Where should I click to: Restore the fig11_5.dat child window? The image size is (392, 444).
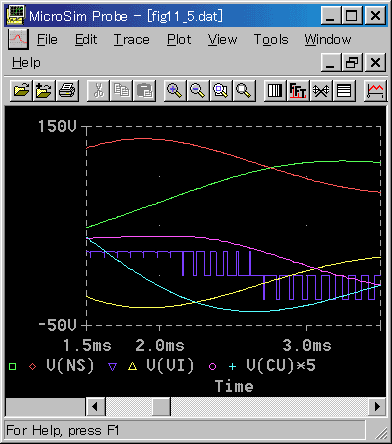[x=352, y=62]
